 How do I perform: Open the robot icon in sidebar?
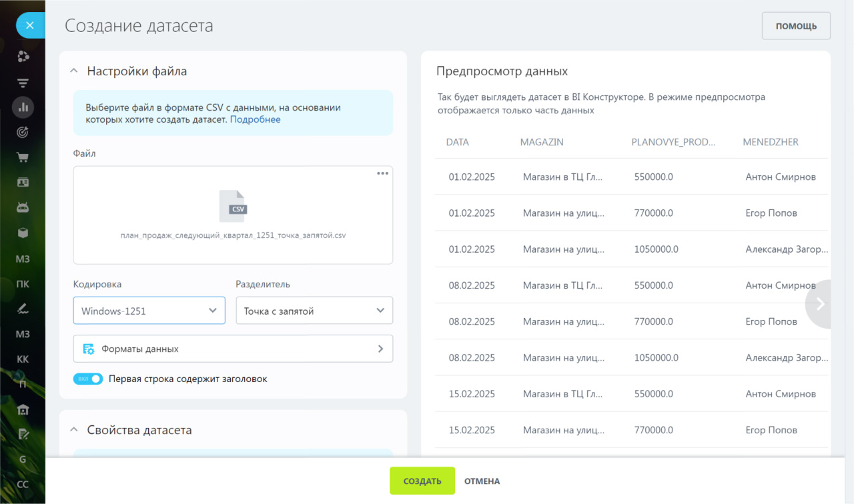23,207
